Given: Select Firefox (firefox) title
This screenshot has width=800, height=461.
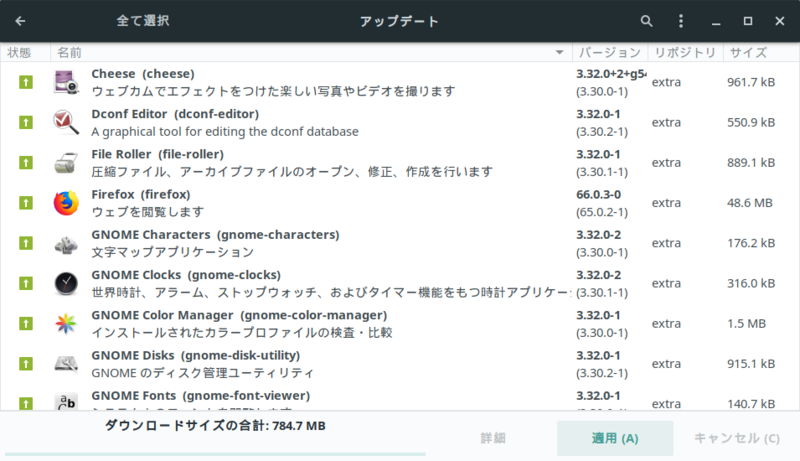Looking at the screenshot, I should tap(141, 194).
